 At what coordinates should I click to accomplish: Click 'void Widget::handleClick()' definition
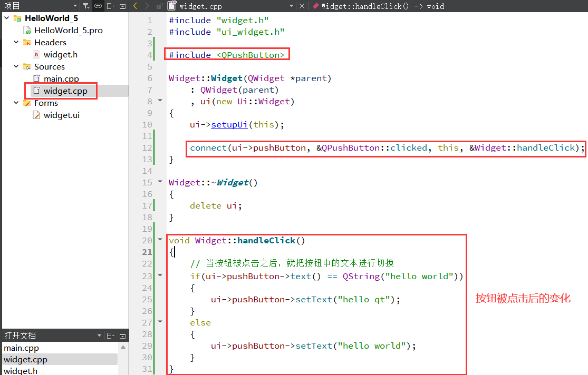[x=237, y=240]
